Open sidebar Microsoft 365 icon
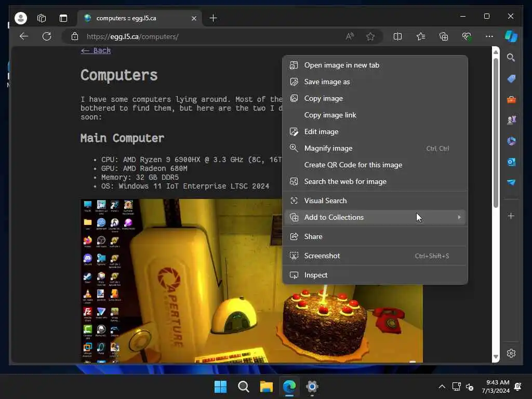The width and height of the screenshot is (532, 399). [x=511, y=141]
